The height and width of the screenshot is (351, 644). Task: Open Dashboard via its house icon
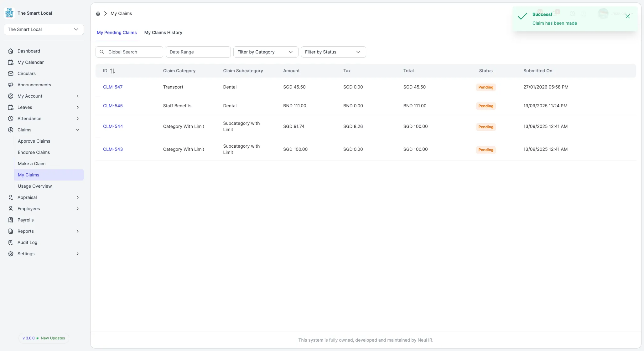11,51
